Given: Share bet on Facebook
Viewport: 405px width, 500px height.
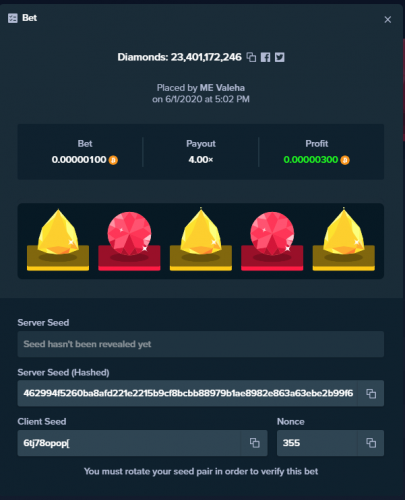Looking at the screenshot, I should tap(265, 57).
